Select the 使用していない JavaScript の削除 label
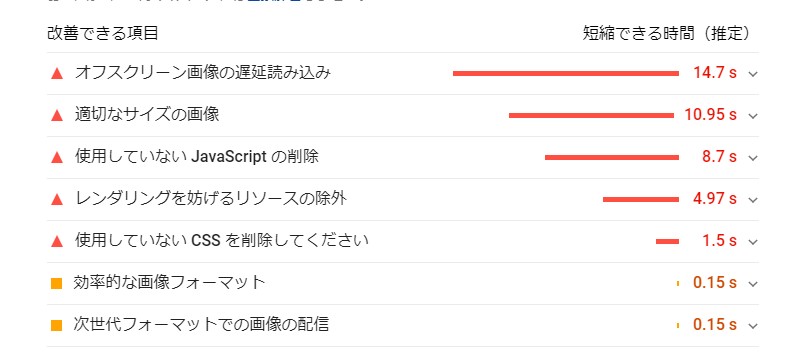This screenshot has height=361, width=800. click(x=197, y=157)
